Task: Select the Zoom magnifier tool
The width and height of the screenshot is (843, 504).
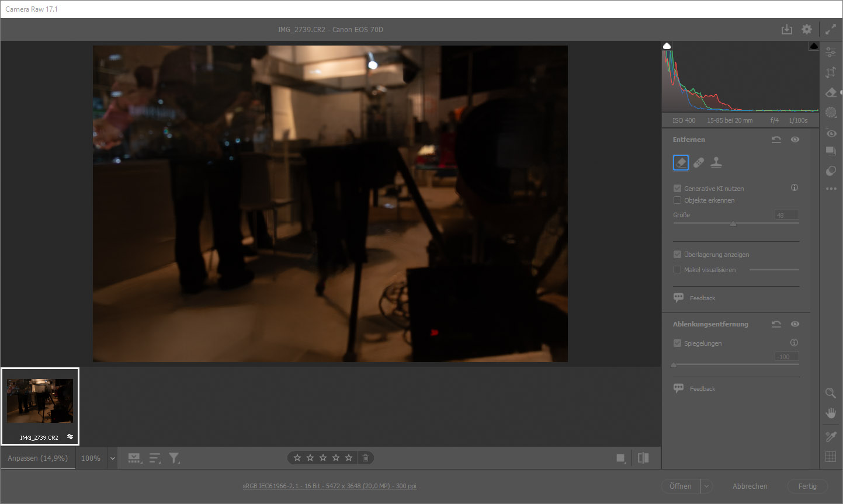Action: tap(830, 393)
